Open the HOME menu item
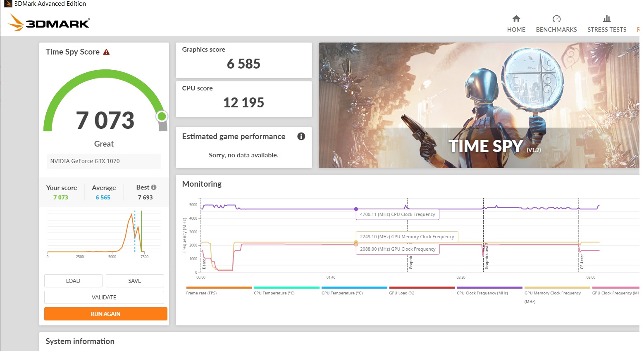Image resolution: width=644 pixels, height=351 pixels. [516, 30]
